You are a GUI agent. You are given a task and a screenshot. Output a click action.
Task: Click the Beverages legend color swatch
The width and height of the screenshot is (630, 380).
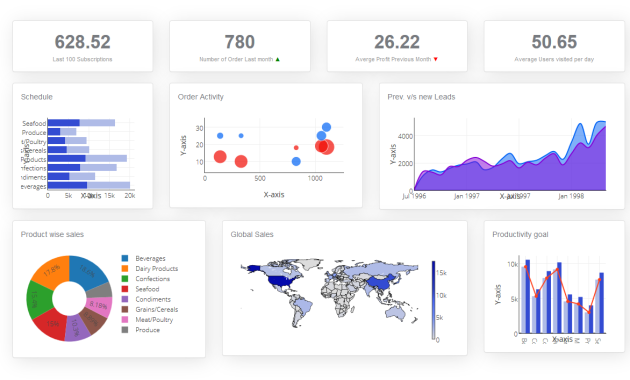[x=125, y=258]
